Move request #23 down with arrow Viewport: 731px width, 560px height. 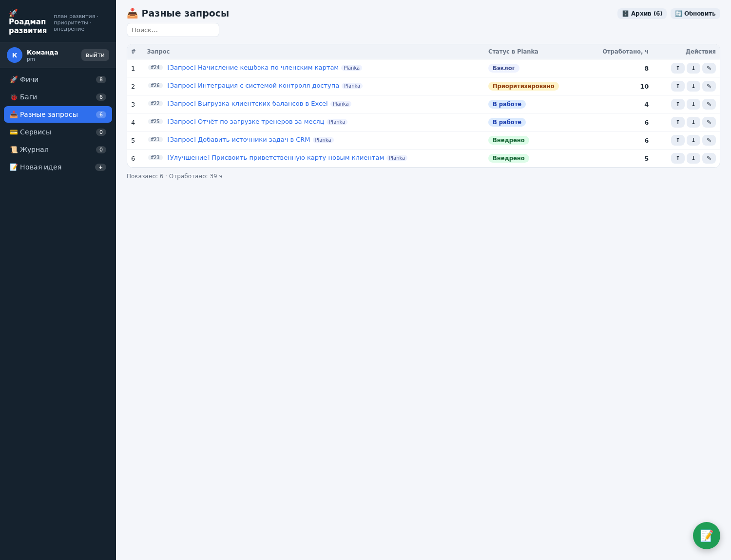[x=693, y=158]
